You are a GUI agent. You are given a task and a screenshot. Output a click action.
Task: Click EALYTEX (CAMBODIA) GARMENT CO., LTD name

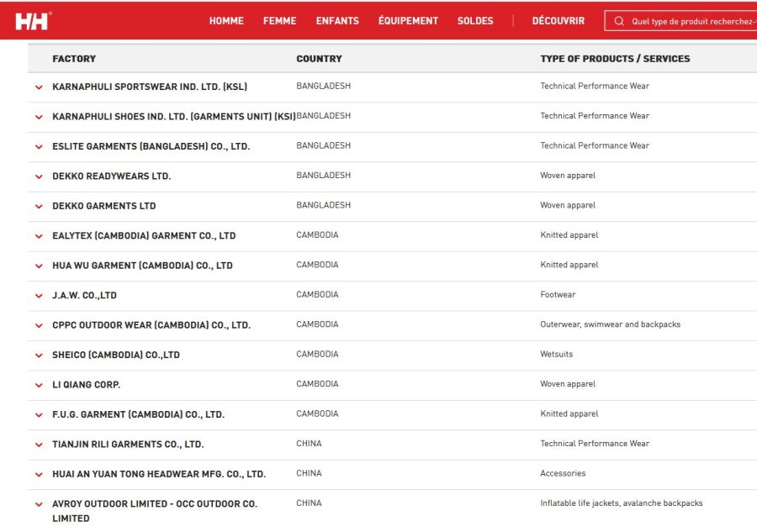click(144, 236)
